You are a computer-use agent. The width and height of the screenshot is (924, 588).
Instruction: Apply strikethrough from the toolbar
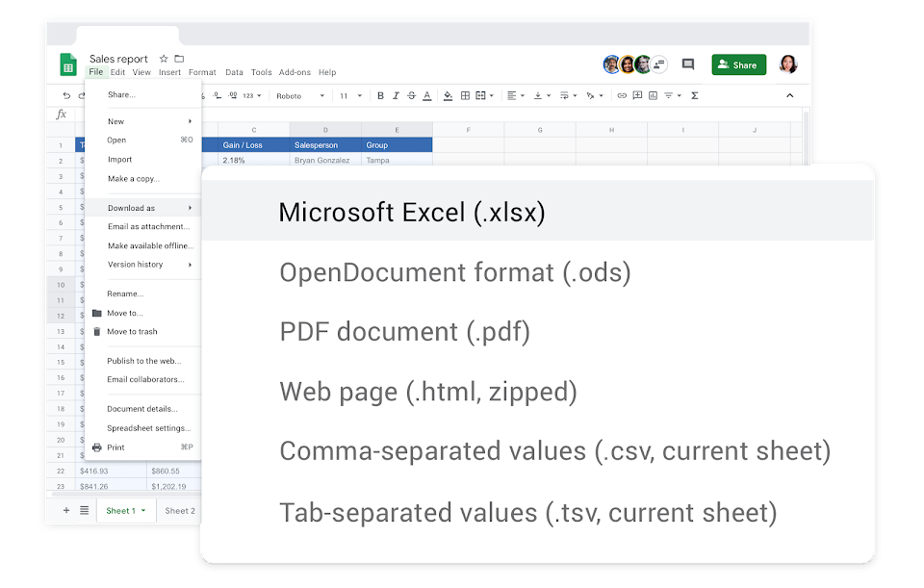click(x=412, y=96)
